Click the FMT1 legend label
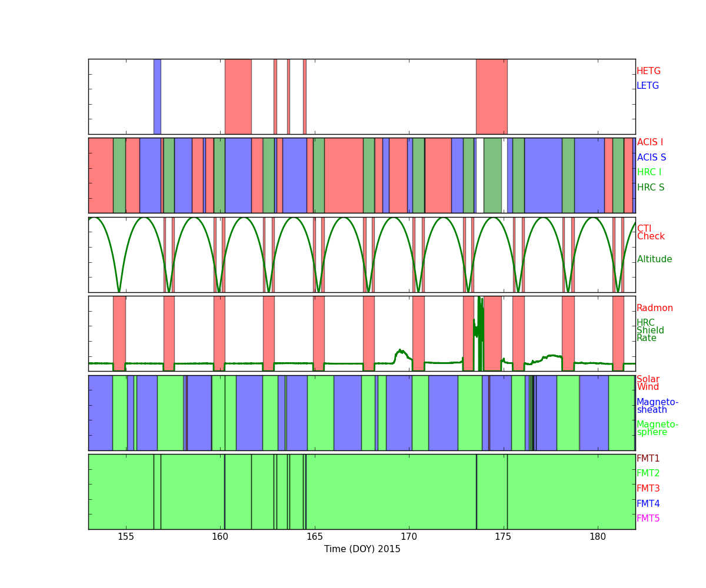Screen dimensions: 706x588 [648, 459]
